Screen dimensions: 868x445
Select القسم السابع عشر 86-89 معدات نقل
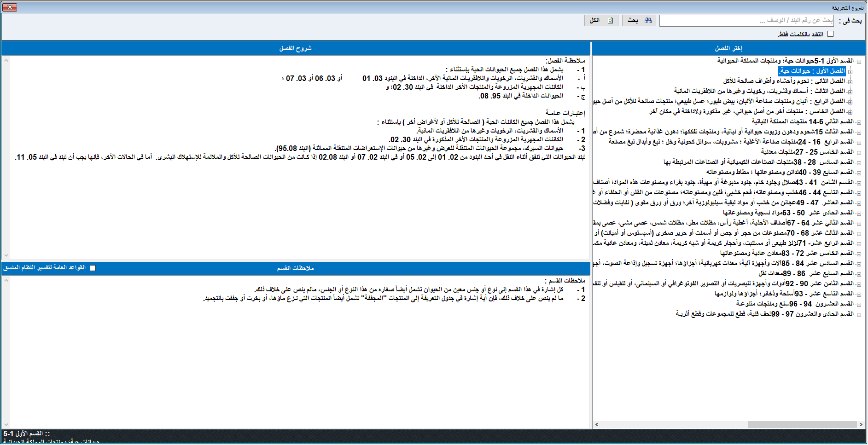[806, 273]
